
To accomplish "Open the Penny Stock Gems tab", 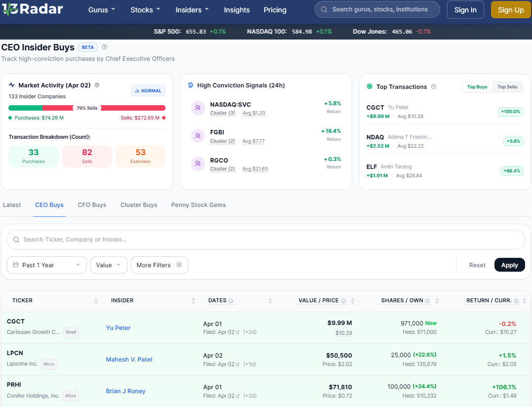I will 199,205.
